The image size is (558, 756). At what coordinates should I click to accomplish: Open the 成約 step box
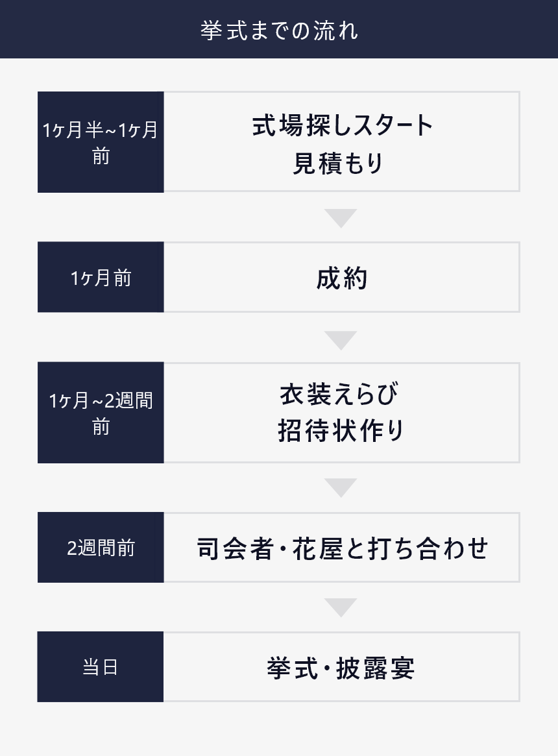(x=341, y=277)
